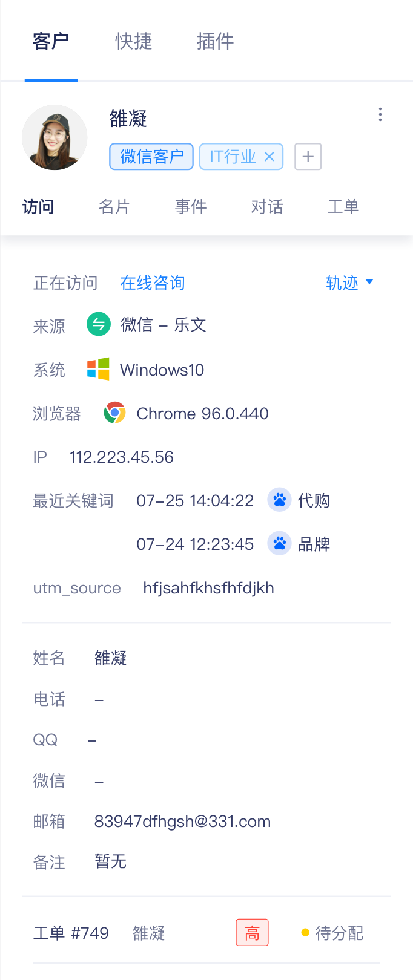Open the 在线咨询 link
This screenshot has height=980, width=413.
pos(153,283)
